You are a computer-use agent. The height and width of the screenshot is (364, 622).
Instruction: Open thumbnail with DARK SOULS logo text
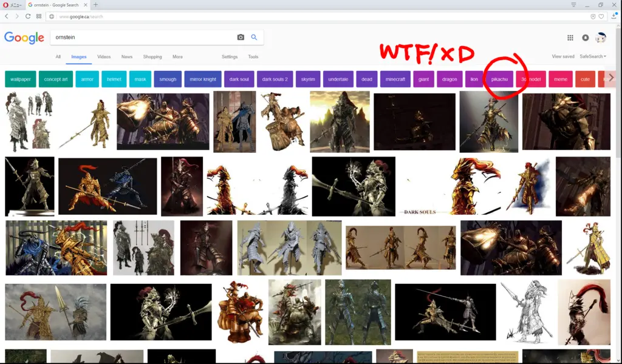click(x=450, y=187)
